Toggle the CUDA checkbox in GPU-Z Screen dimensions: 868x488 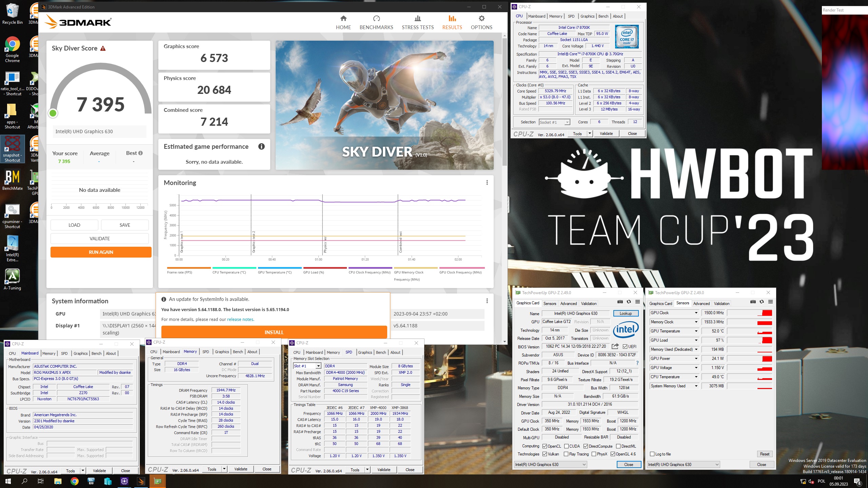click(x=566, y=446)
